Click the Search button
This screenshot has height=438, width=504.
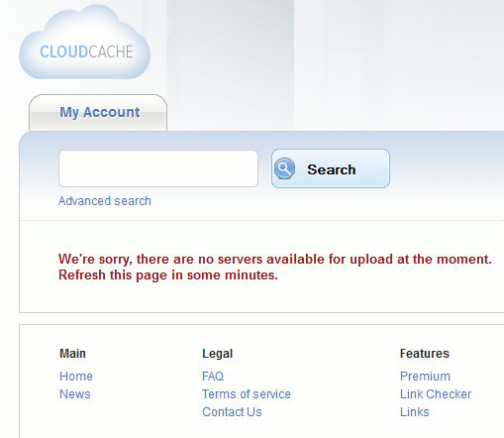point(331,168)
